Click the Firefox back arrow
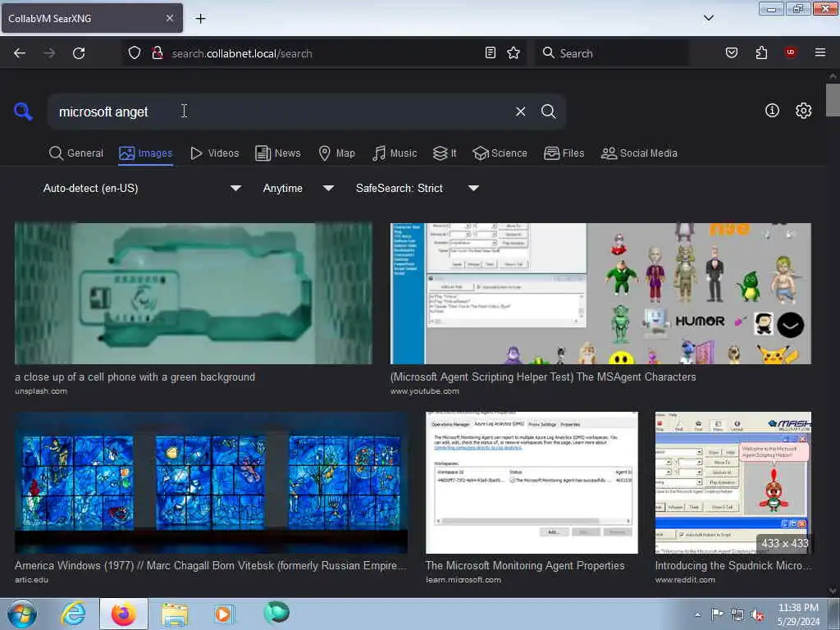This screenshot has height=630, width=840. click(20, 53)
